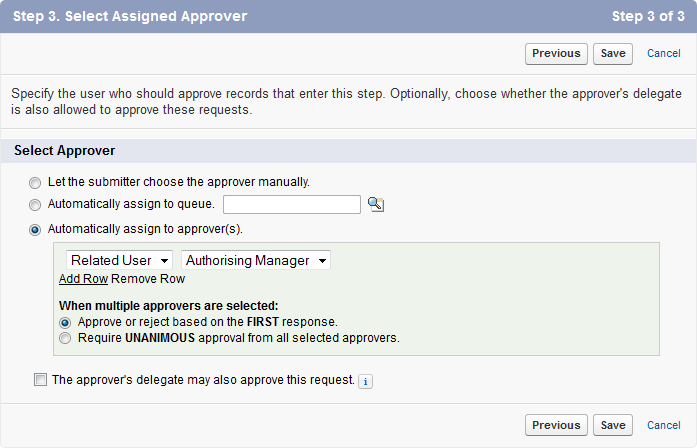697x448 pixels.
Task: Select 'Let the submitter choose the approver manually'
Action: 36,183
